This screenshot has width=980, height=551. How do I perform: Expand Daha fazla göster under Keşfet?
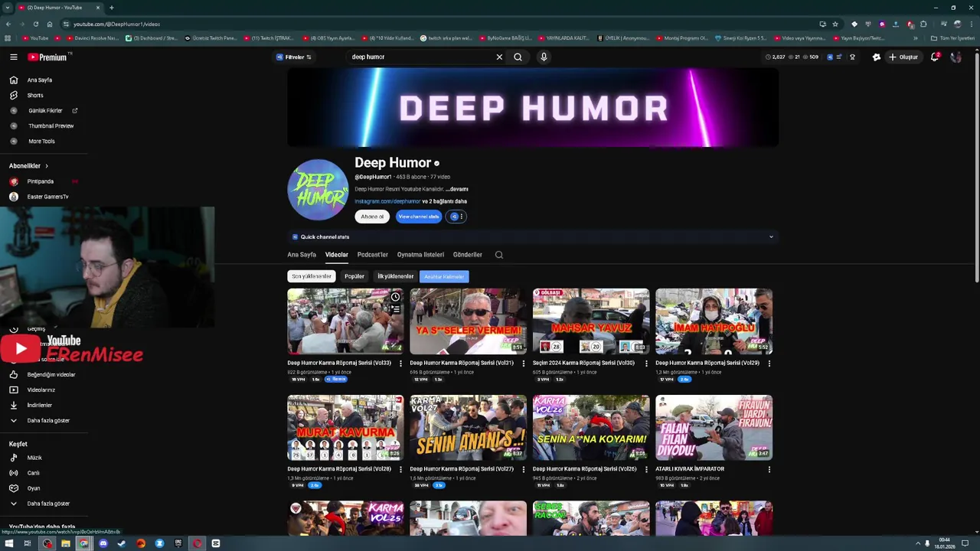tap(48, 504)
